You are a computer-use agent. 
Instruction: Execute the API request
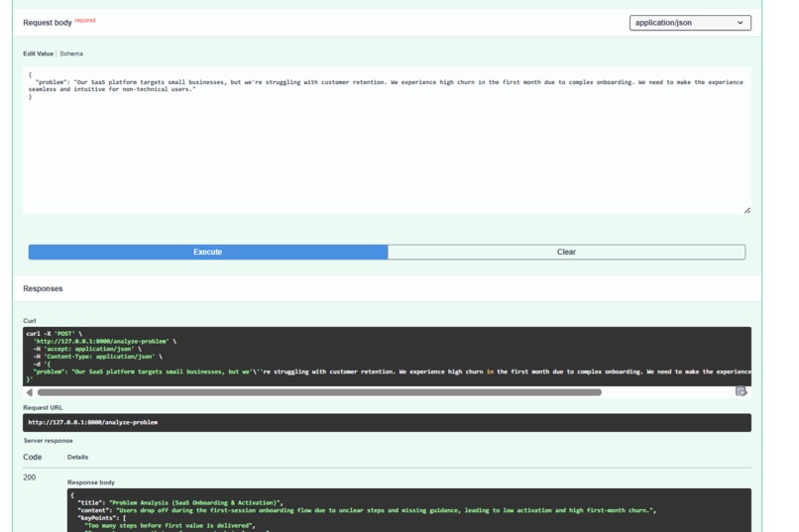208,252
